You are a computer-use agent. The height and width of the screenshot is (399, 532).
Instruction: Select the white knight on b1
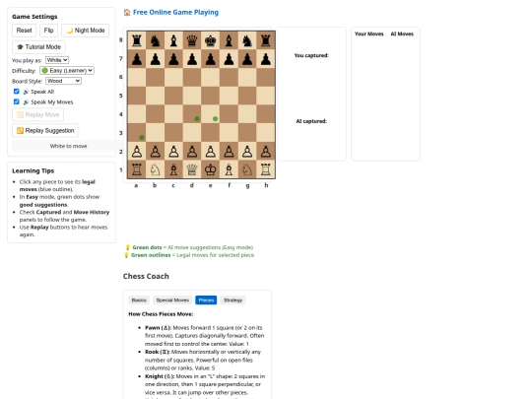156,169
